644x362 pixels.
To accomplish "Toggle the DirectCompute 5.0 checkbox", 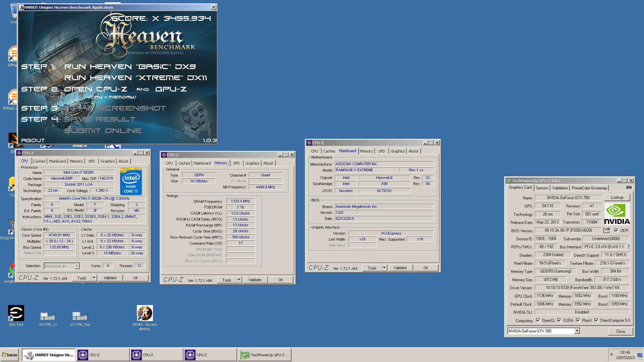I will (596, 320).
